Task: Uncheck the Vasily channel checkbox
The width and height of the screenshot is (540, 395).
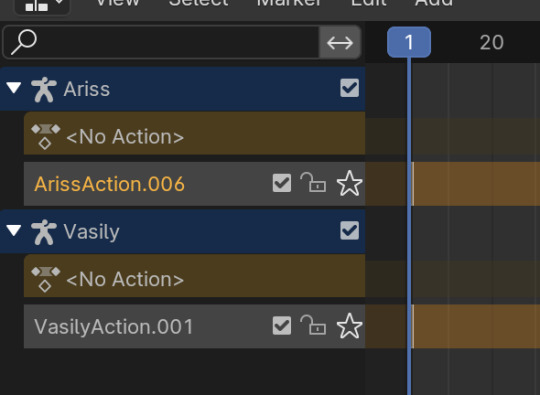Action: point(350,230)
